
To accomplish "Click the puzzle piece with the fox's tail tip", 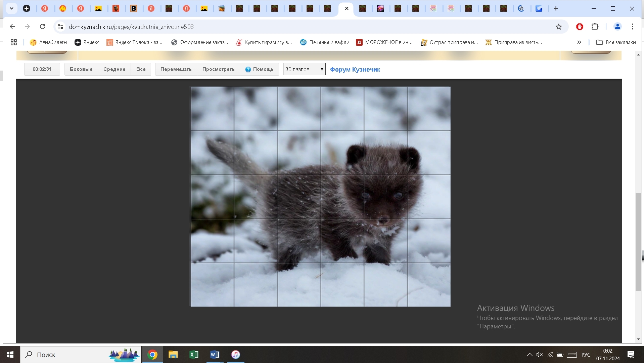I will 213,153.
